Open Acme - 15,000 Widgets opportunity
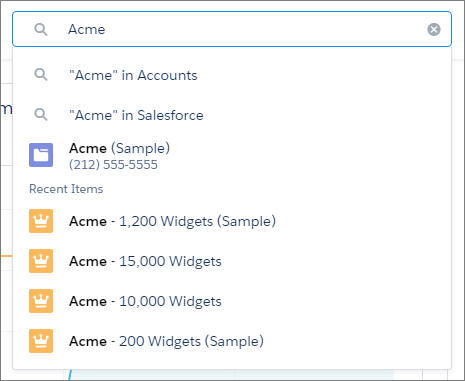This screenshot has width=465, height=381. coord(232,261)
